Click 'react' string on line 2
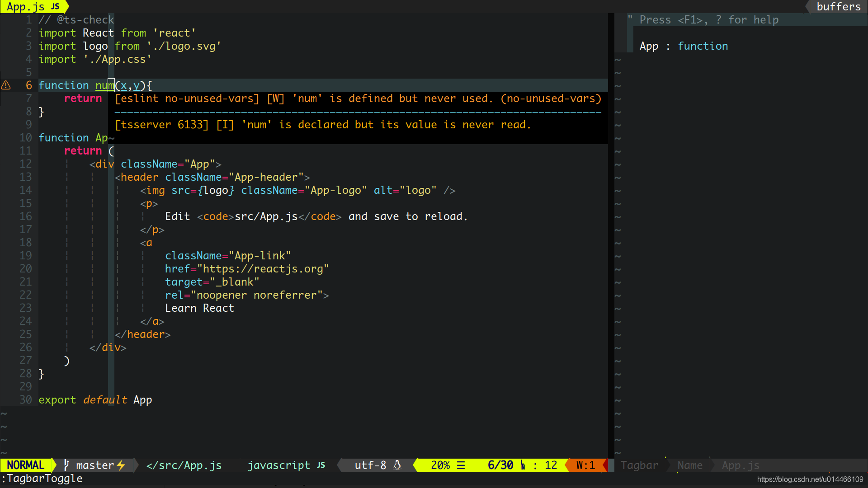The image size is (868, 488). tap(175, 33)
